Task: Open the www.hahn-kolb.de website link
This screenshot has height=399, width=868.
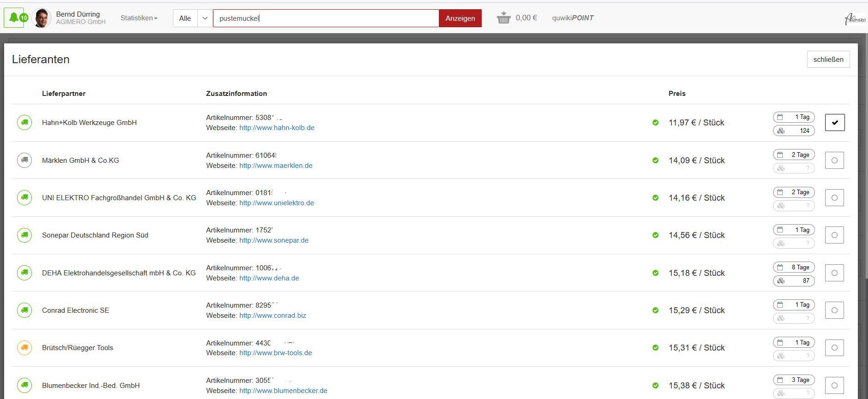Action: click(x=277, y=128)
